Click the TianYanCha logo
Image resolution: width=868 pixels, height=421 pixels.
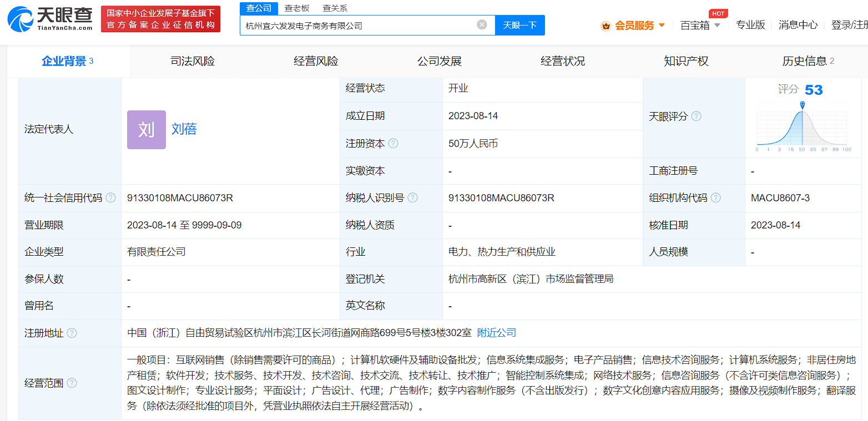click(50, 19)
